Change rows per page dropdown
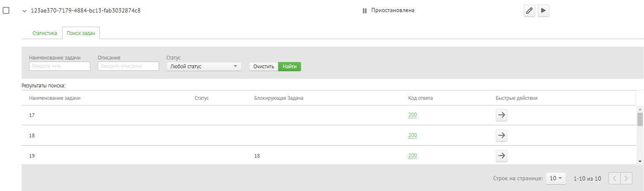This screenshot has height=191, width=644. click(x=555, y=179)
